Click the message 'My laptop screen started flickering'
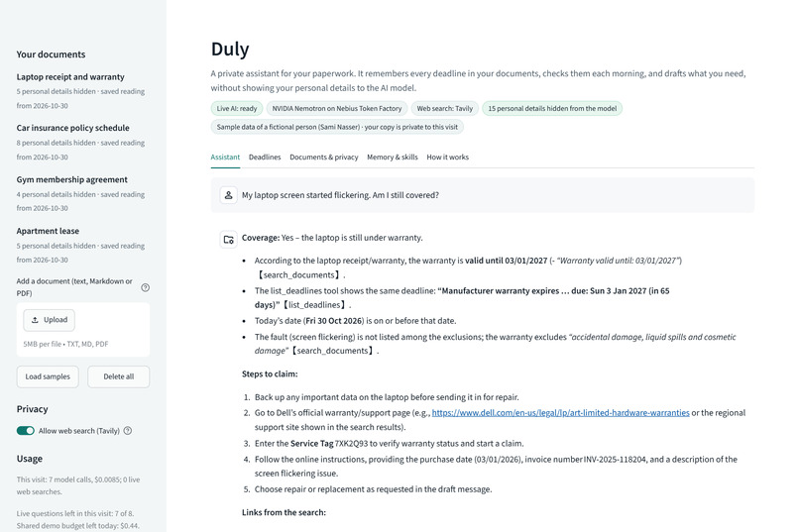 (340, 195)
